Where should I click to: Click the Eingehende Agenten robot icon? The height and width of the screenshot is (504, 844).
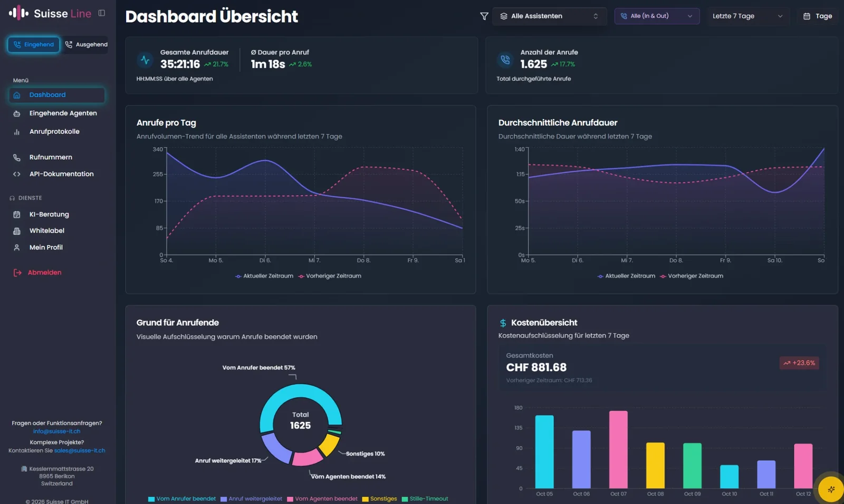[17, 113]
